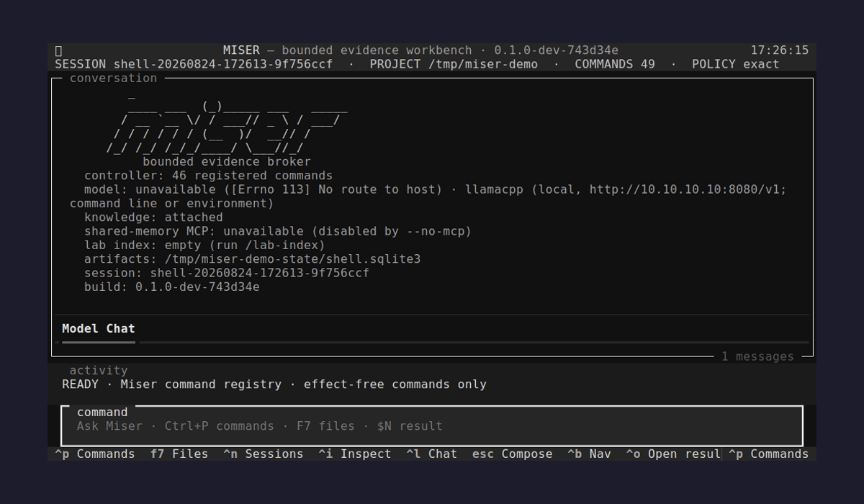Click the "command line or environment)" line
Image resolution: width=864 pixels, height=504 pixels.
click(171, 204)
